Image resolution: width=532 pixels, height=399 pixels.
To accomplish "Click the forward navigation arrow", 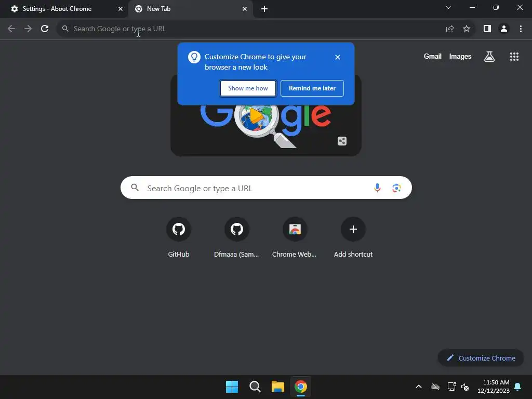I will tap(28, 29).
